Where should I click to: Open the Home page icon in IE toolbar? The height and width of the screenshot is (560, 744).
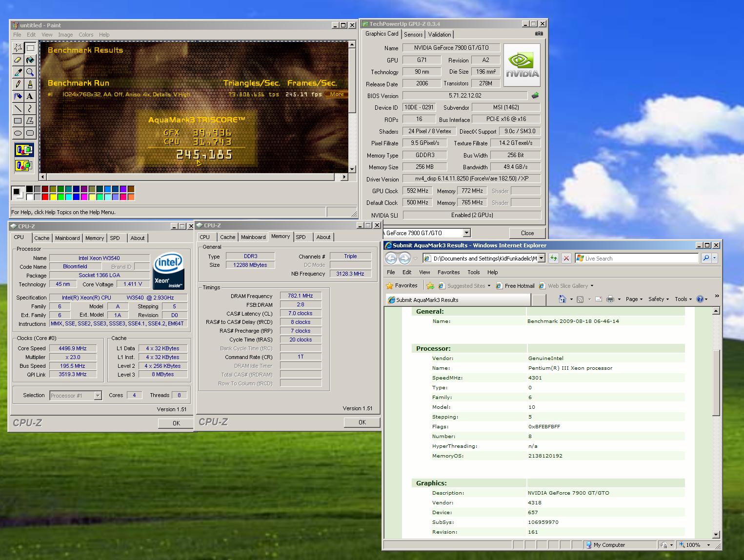coord(563,299)
